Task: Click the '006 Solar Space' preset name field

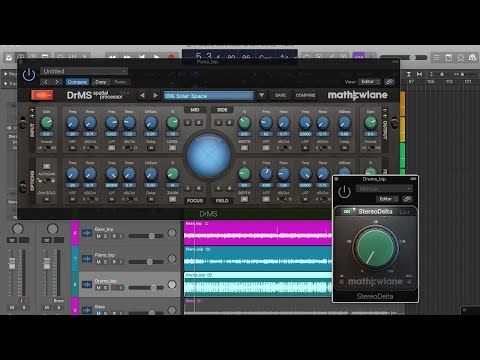Action: (x=209, y=96)
